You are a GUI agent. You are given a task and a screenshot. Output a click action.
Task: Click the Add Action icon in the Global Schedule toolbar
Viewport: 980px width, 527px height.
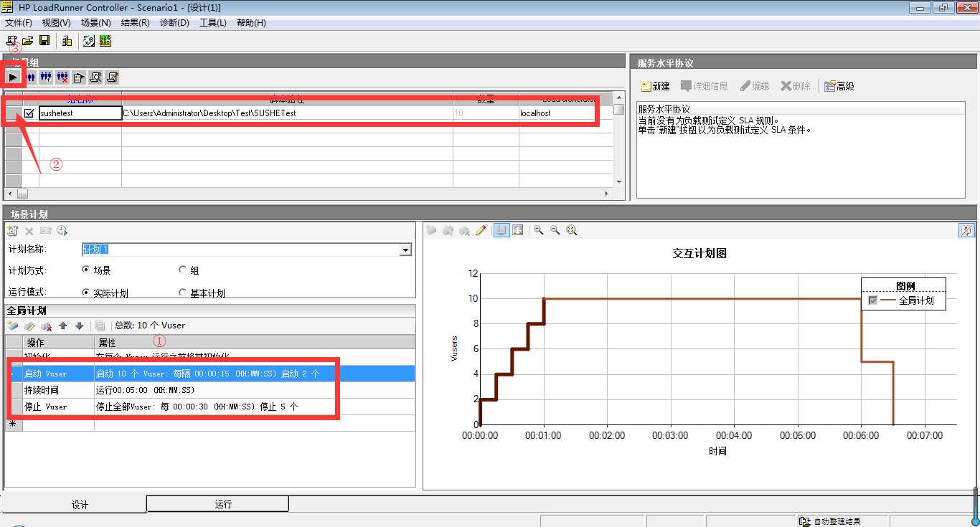[13, 326]
